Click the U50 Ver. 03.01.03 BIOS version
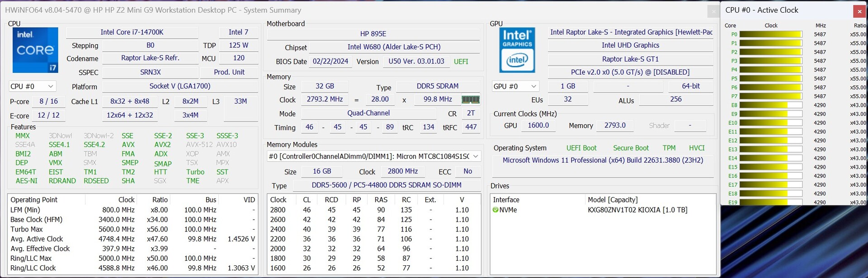Viewport: 868px width, 278px height. [x=416, y=61]
